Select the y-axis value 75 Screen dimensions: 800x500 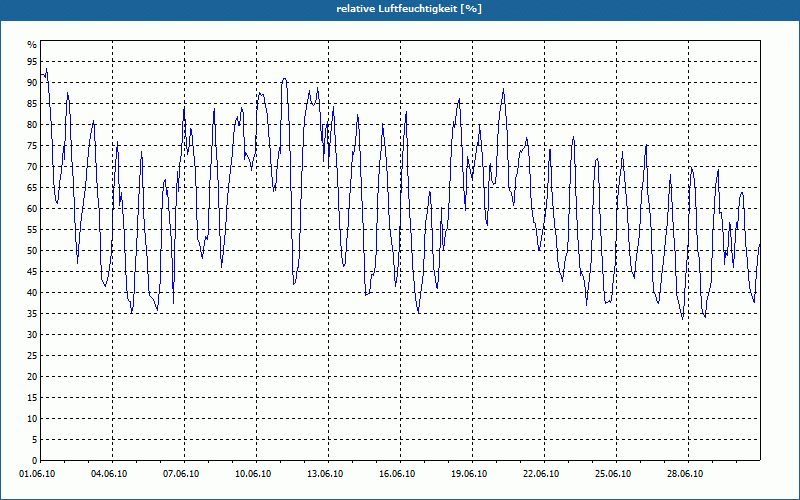[x=32, y=145]
